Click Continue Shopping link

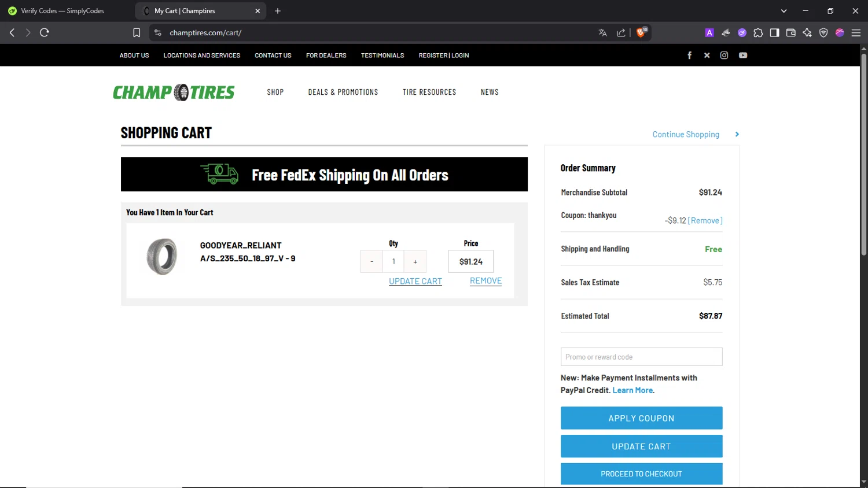pos(686,134)
